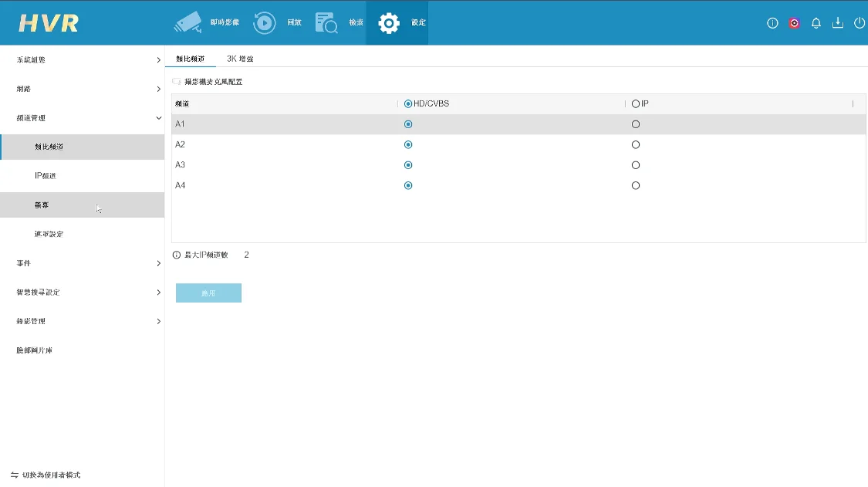Click the settings (設定) gear icon
The height and width of the screenshot is (487, 868).
tap(389, 23)
